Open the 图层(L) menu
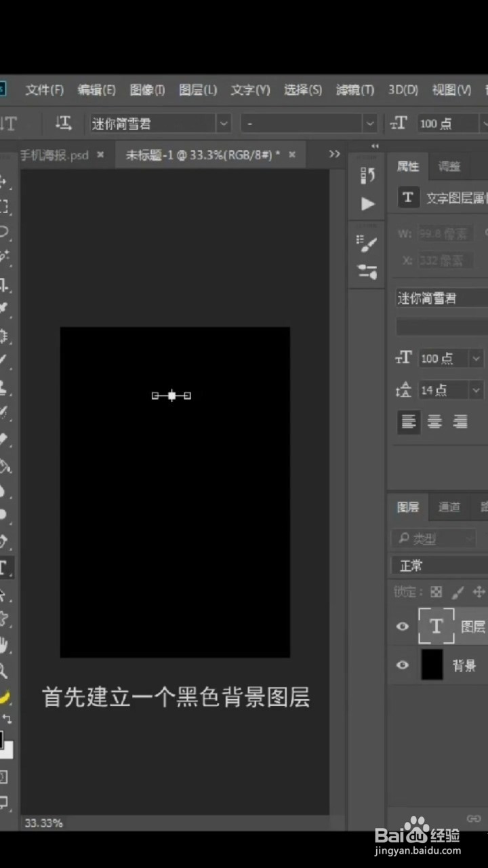 point(198,90)
